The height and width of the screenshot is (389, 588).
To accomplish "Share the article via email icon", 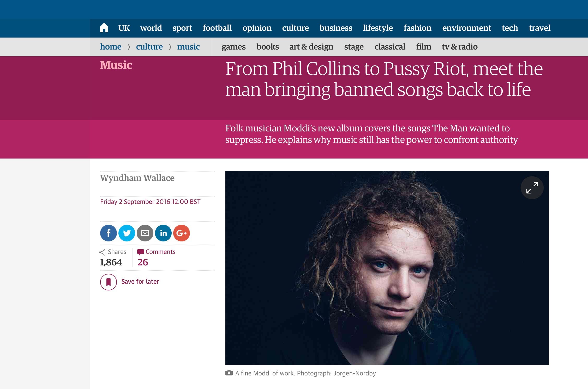I will [x=145, y=233].
